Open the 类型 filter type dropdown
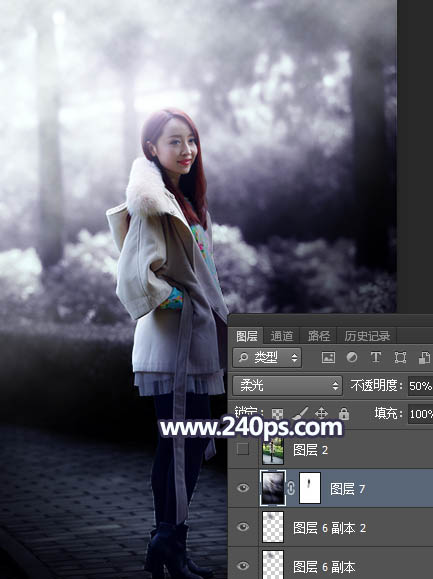Viewport: 433px width, 579px height. (x=267, y=357)
